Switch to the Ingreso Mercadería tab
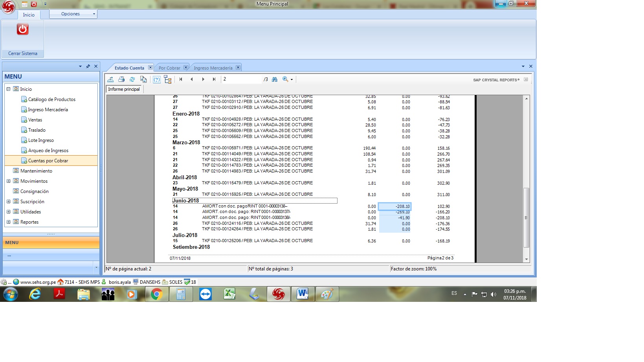 [x=213, y=68]
